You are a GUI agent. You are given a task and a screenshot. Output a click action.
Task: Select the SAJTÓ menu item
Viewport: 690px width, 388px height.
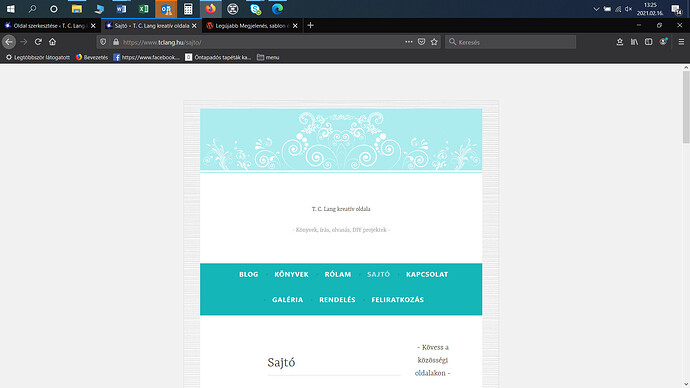click(x=378, y=275)
